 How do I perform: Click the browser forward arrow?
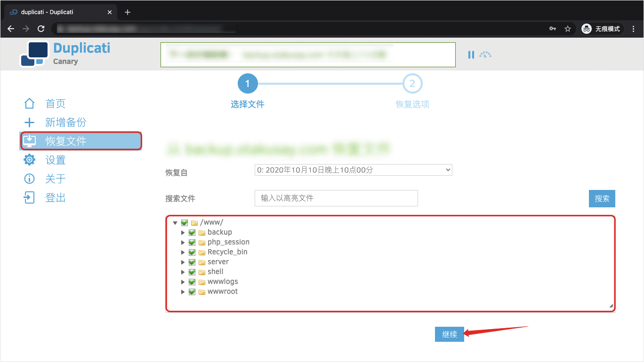pos(26,29)
